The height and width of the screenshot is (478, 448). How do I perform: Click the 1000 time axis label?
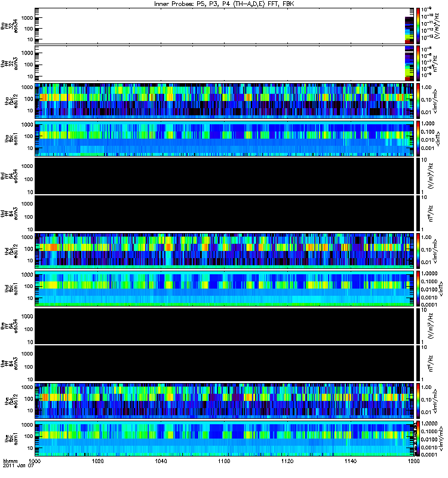coord(35,461)
